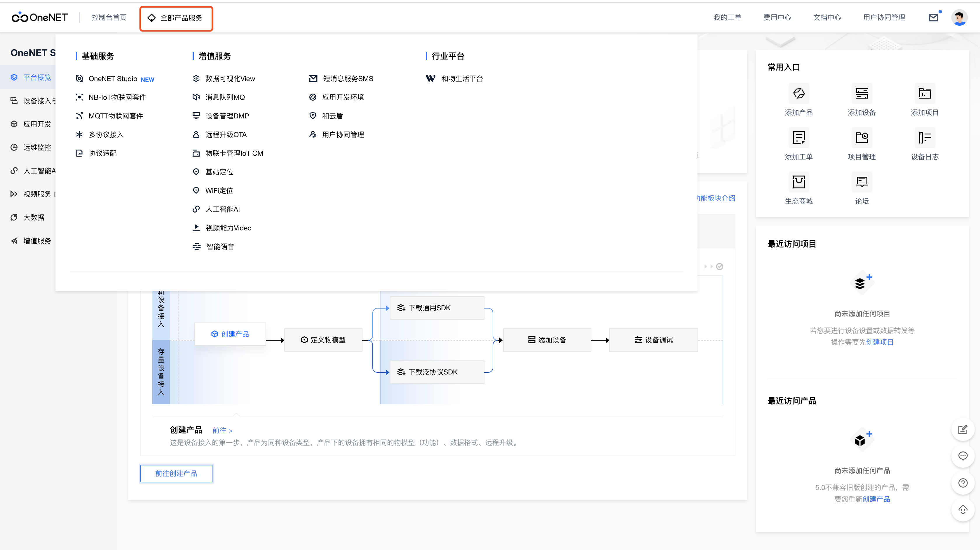Screen dimensions: 980x550
Task: Open 费用中心 in top navigation
Action: pos(777,17)
